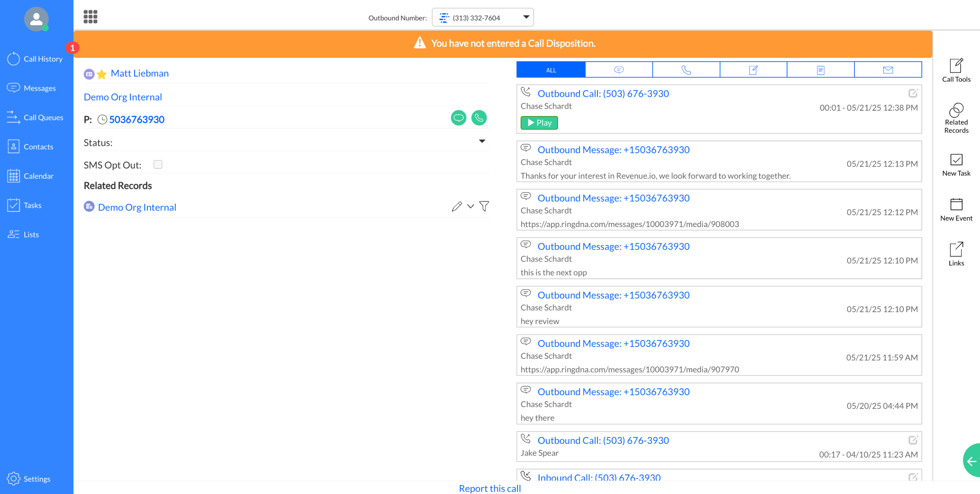Open the dialpad grid icon
Image resolution: width=980 pixels, height=494 pixels.
pos(90,17)
